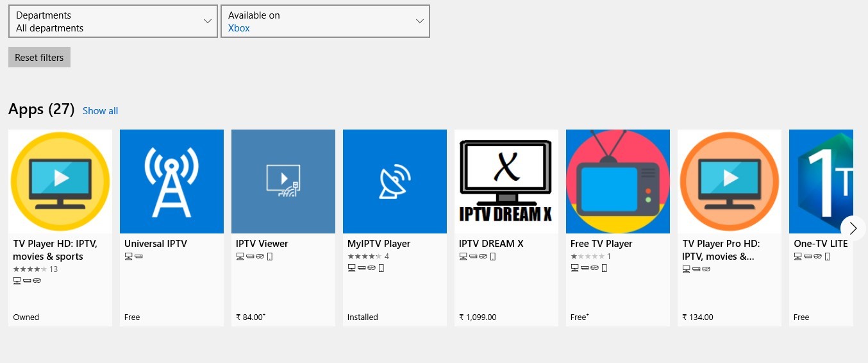
Task: Click the One-TV LITE title text
Action: tap(821, 244)
